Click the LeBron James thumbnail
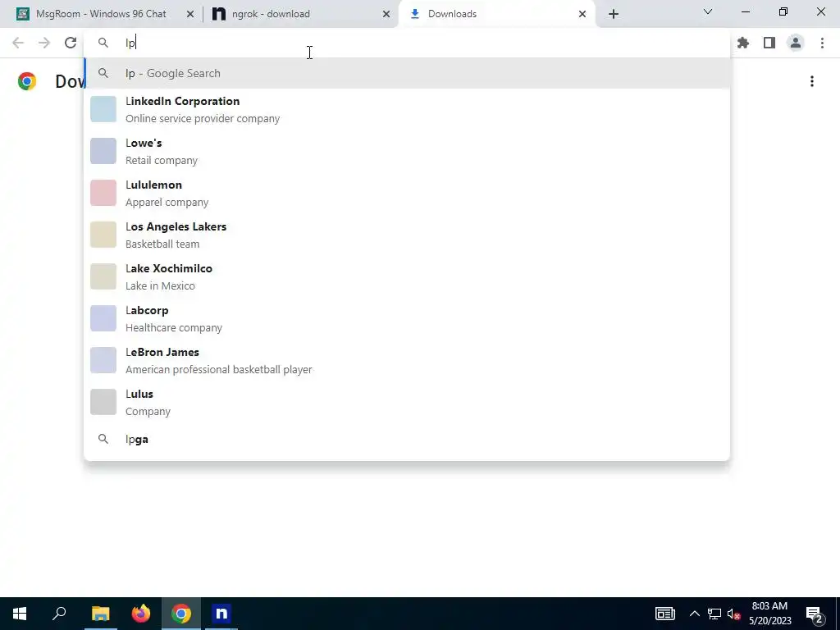The height and width of the screenshot is (630, 840). [103, 360]
